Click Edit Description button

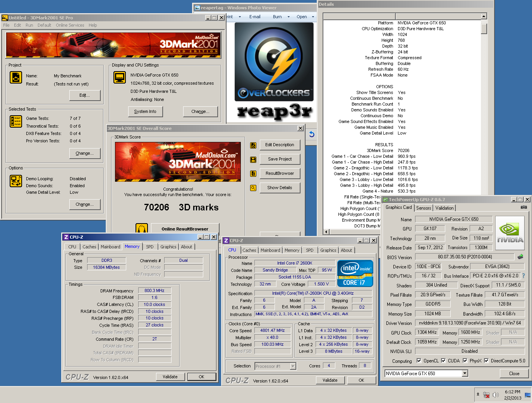click(x=280, y=145)
